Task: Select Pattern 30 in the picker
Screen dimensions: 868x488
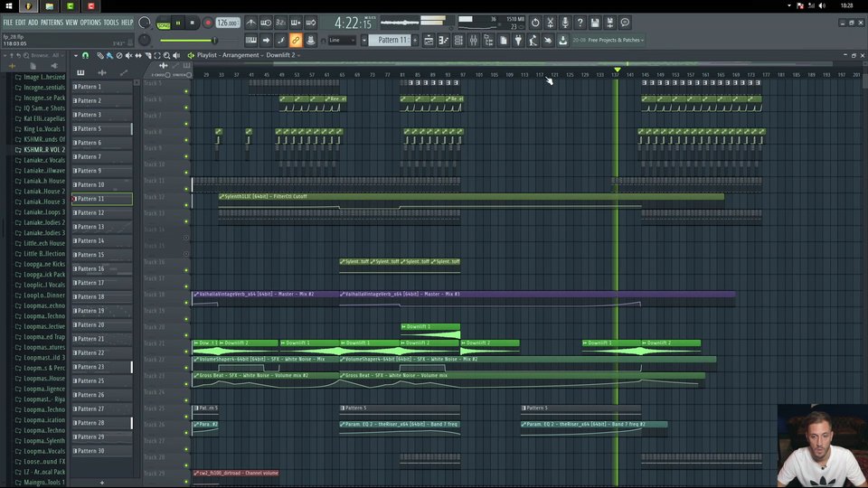Action: (x=102, y=451)
